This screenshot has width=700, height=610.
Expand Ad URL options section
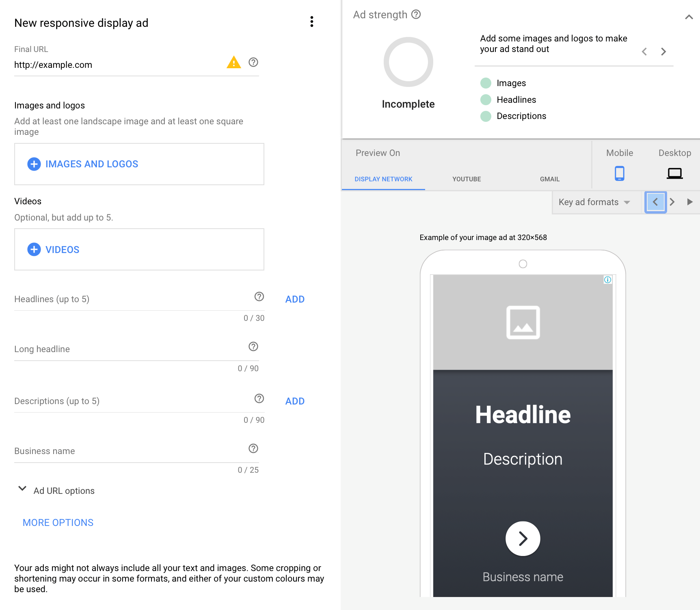(x=56, y=490)
